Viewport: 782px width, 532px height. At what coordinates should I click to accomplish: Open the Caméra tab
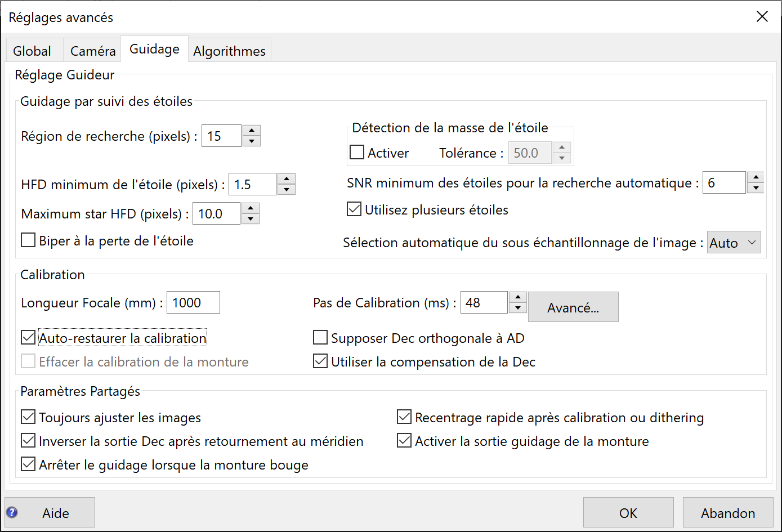coord(93,51)
